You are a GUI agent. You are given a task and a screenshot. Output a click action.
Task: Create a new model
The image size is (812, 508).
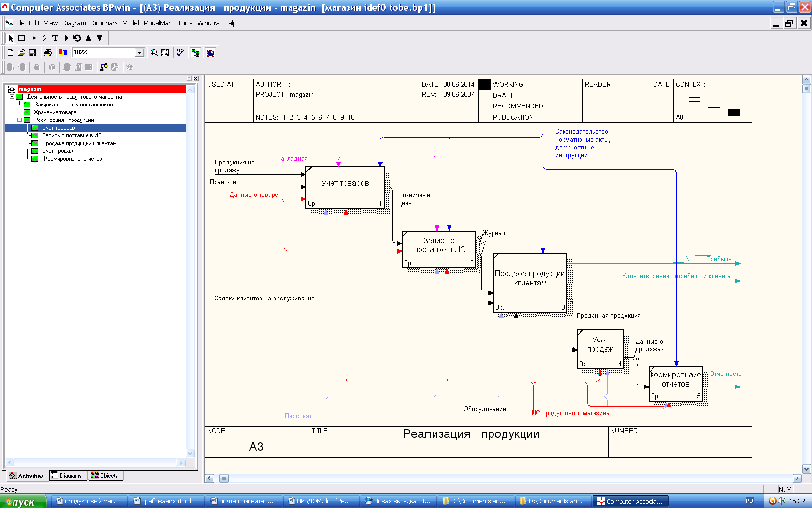(10, 53)
